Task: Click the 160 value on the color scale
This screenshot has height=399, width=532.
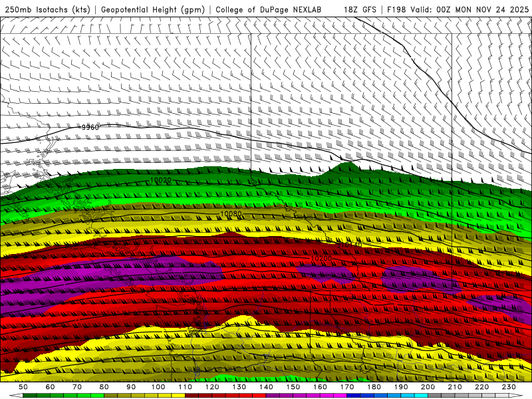Action: tap(320, 387)
